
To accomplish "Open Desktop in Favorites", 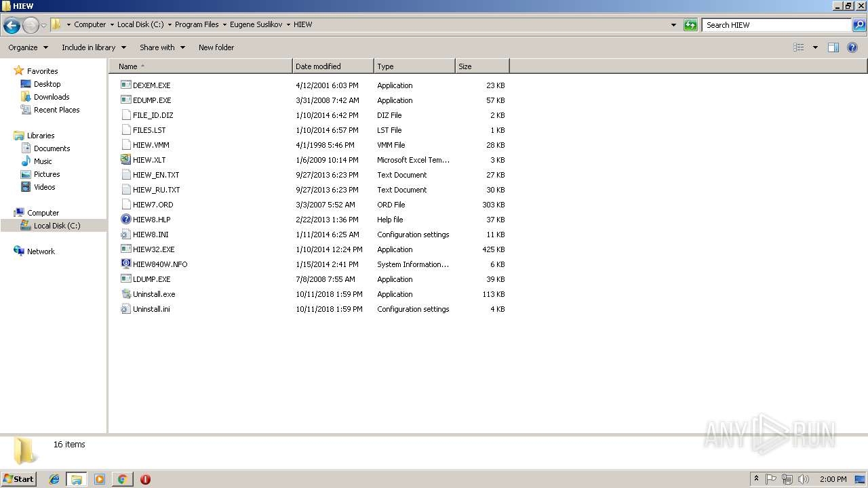I will pos(47,84).
